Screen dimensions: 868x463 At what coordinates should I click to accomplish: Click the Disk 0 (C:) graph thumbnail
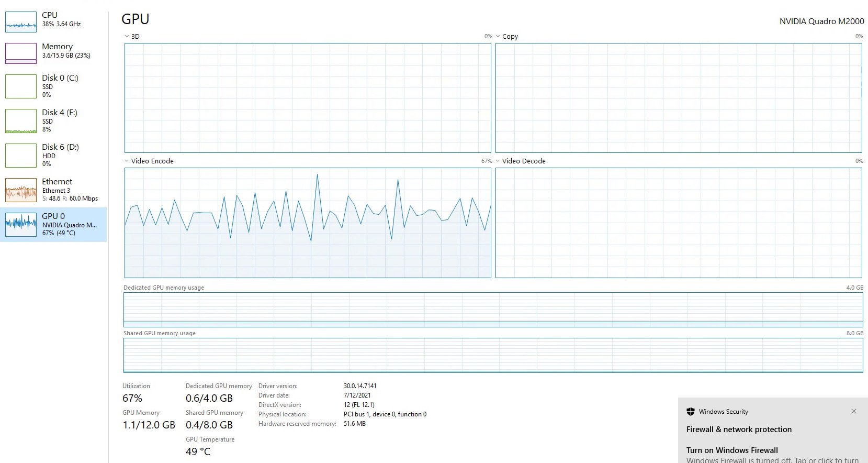coord(21,86)
